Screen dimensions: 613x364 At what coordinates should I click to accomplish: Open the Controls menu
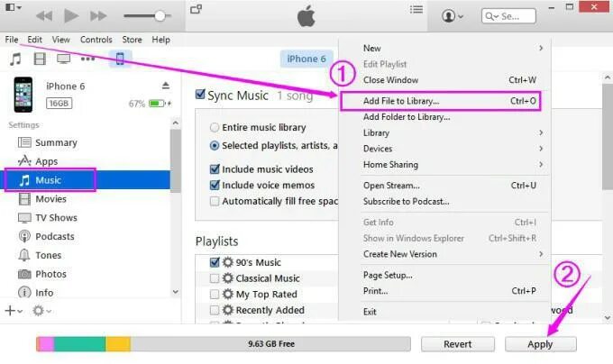[x=96, y=40]
